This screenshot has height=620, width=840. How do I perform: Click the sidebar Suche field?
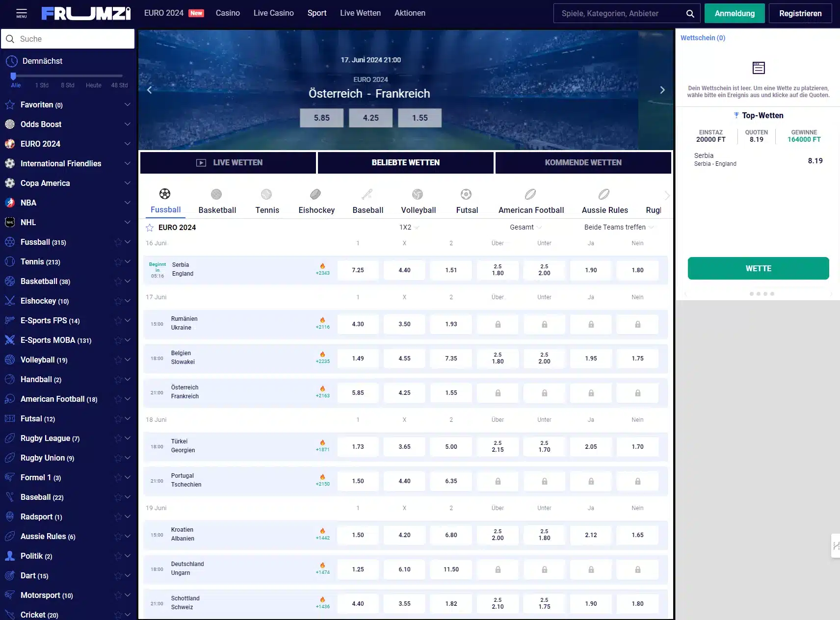click(68, 39)
